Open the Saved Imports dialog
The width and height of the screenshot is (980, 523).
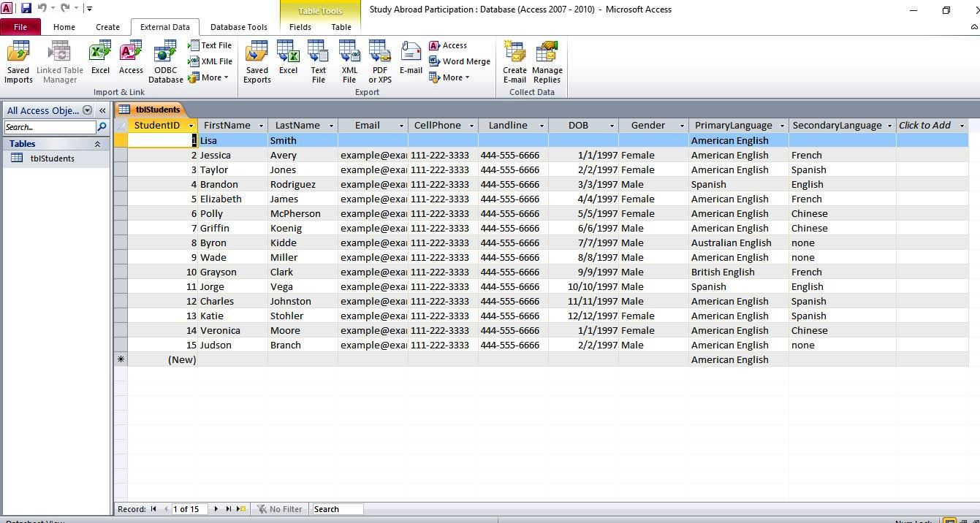18,62
